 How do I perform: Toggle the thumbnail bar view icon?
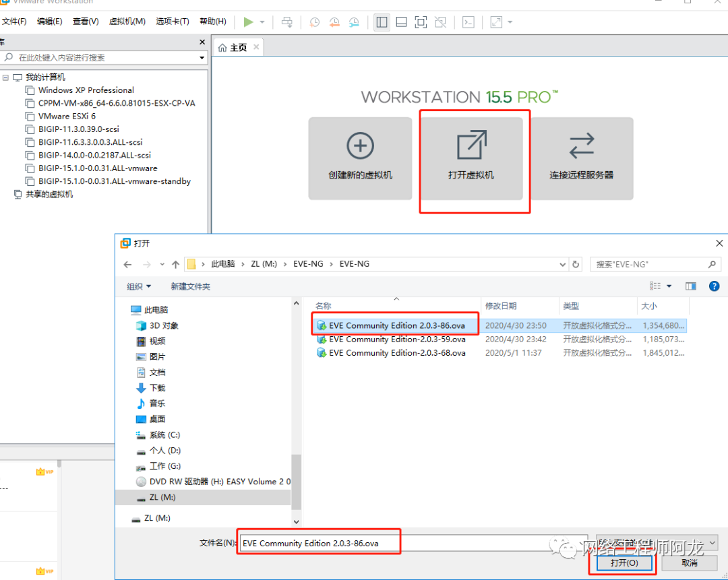pos(402,22)
